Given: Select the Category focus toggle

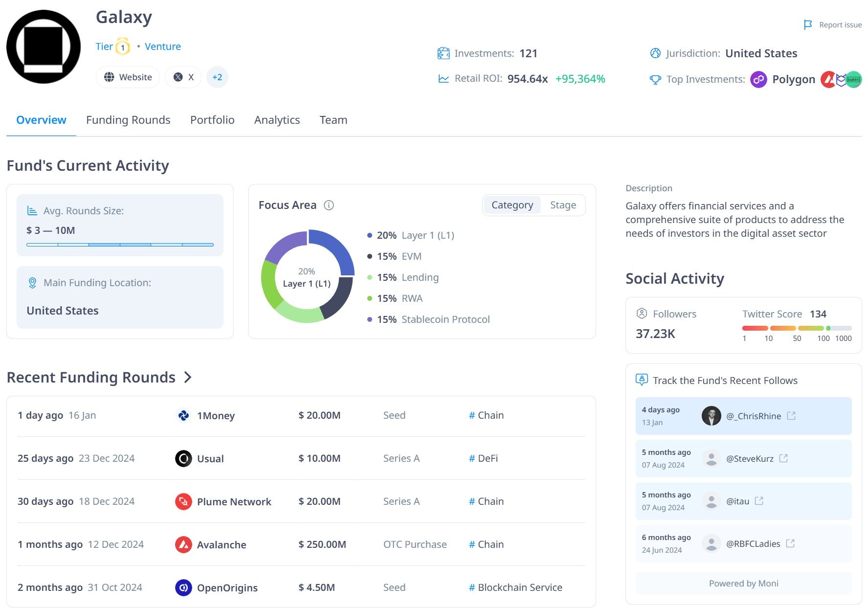Looking at the screenshot, I should [512, 205].
